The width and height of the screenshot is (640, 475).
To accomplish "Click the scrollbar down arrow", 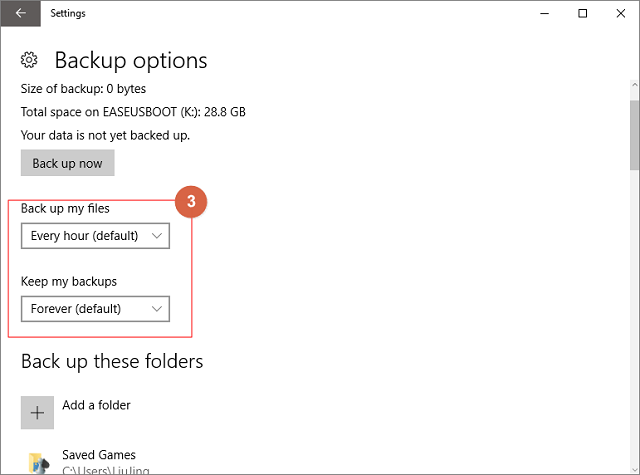I will tap(634, 470).
